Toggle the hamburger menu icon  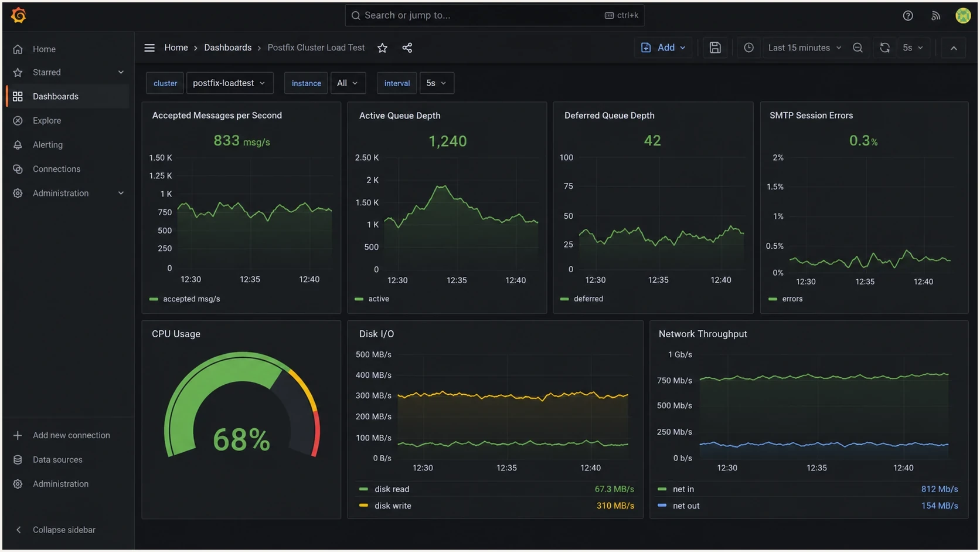point(149,48)
